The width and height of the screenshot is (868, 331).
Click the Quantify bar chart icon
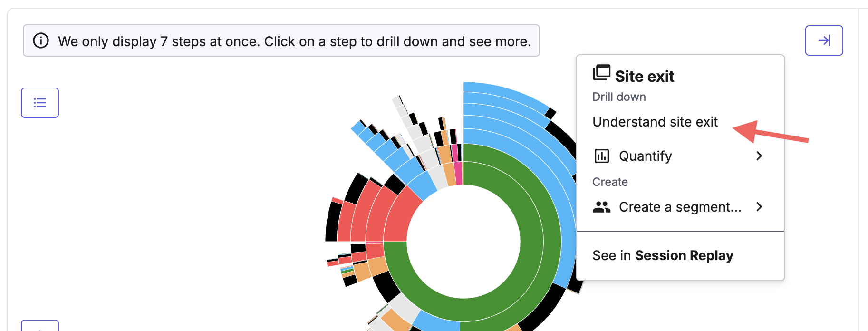pos(602,156)
